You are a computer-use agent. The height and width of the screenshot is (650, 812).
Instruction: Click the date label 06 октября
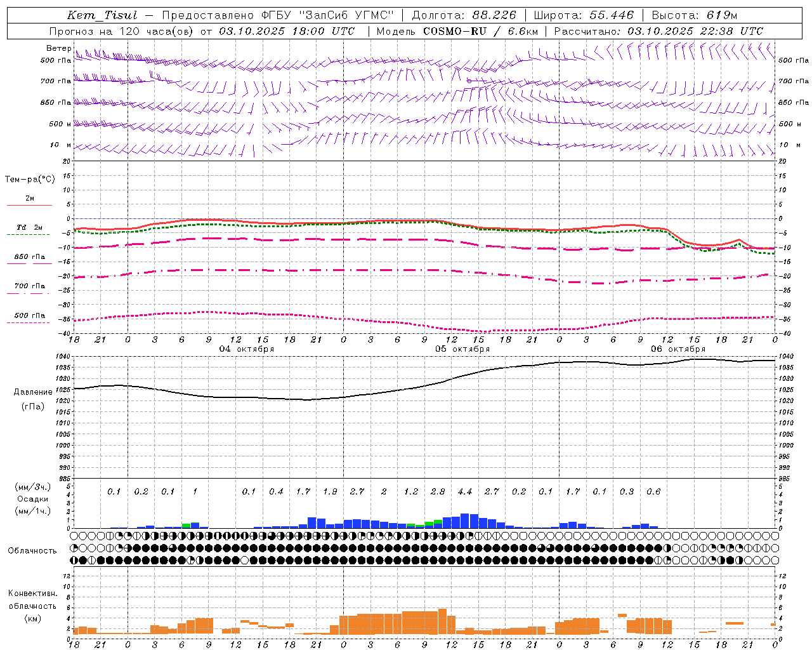pyautogui.click(x=678, y=349)
